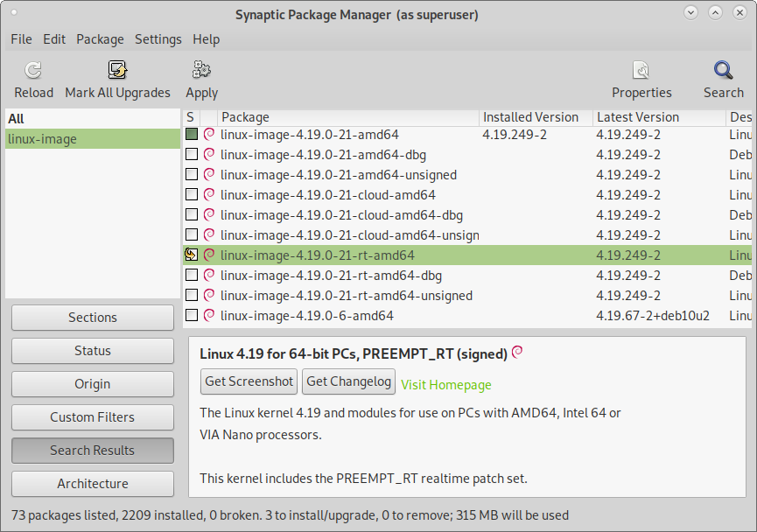Open the Properties toolbar icon
Image resolution: width=757 pixels, height=532 pixels.
pos(641,71)
